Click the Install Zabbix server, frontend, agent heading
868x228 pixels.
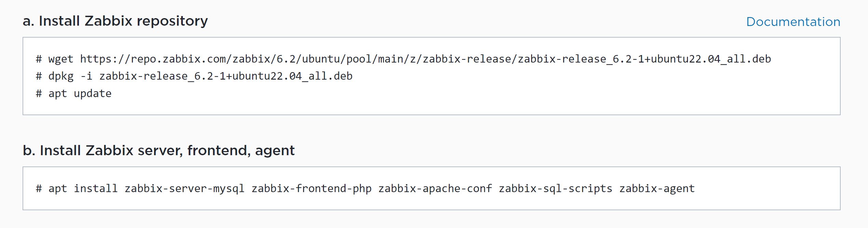click(x=159, y=151)
